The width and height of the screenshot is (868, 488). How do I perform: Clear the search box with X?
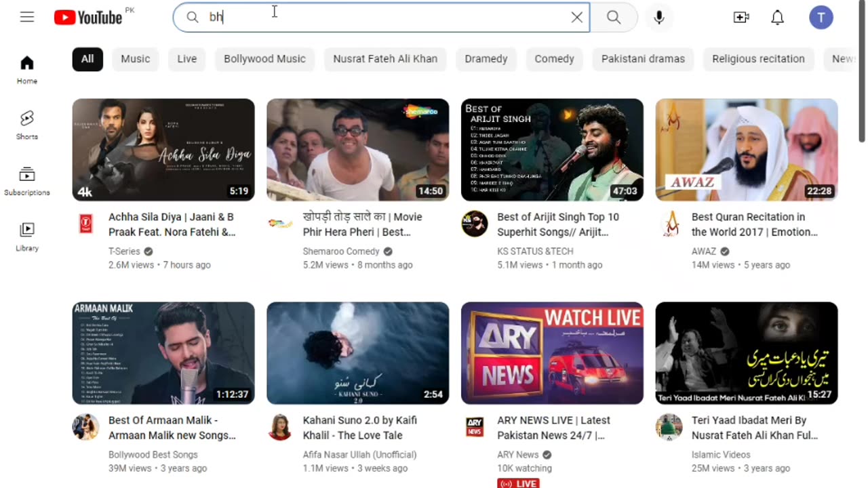coord(577,18)
